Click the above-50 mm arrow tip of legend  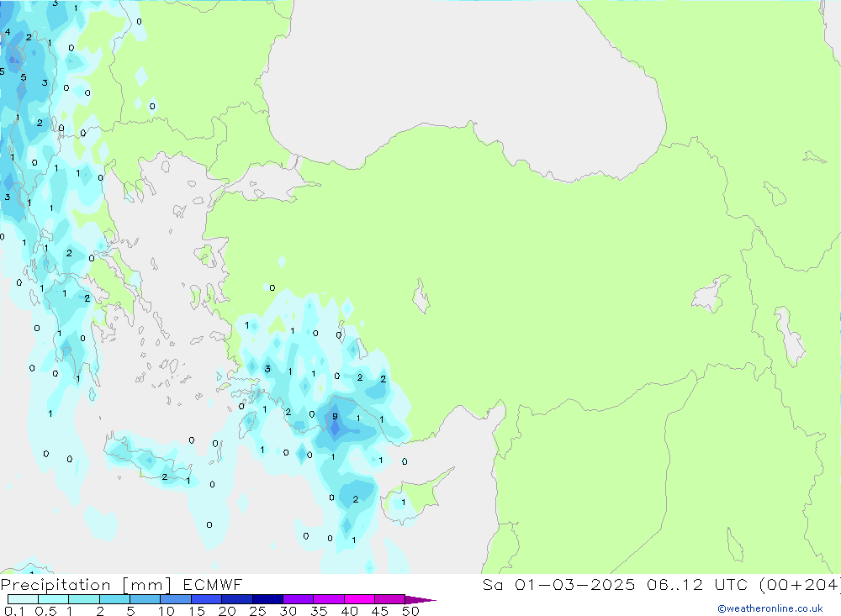tap(420, 600)
